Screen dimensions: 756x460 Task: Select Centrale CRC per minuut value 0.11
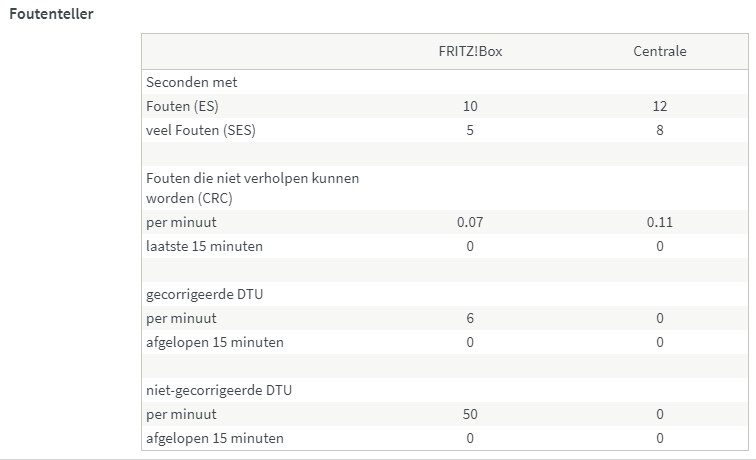point(659,222)
